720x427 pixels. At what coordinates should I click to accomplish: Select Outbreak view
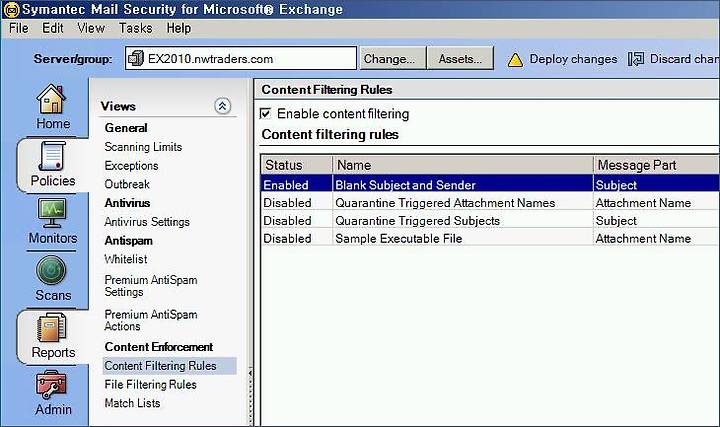[x=127, y=185]
